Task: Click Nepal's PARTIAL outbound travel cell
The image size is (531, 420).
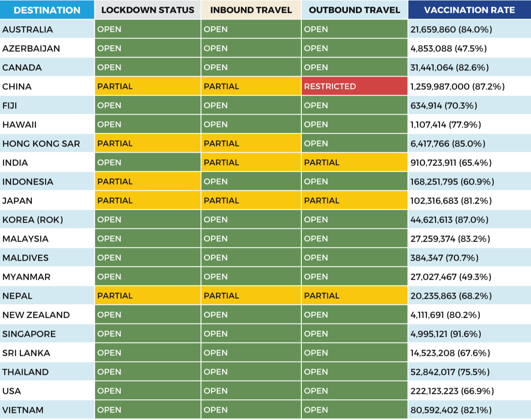Action: coord(354,296)
